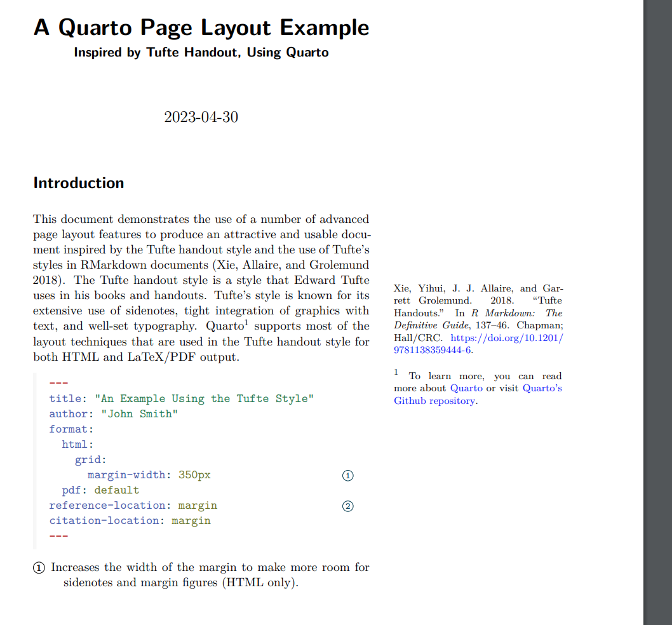Screen dimensions: 672x625
Task: Select the "Introduction" section heading
Action: (79, 183)
